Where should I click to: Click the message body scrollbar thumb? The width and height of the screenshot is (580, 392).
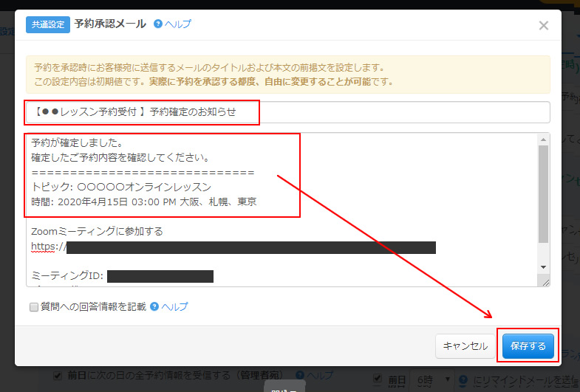(544, 192)
